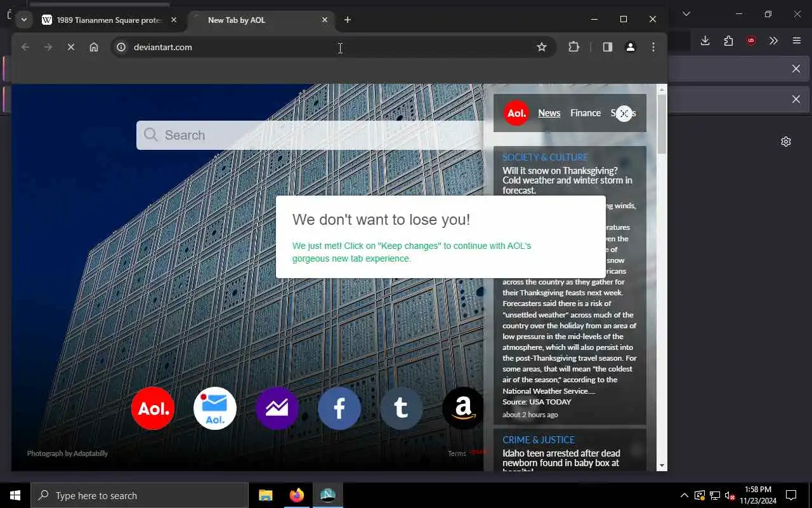Open SOCIETY & CULTURE category link
Image resolution: width=812 pixels, height=508 pixels.
point(545,157)
